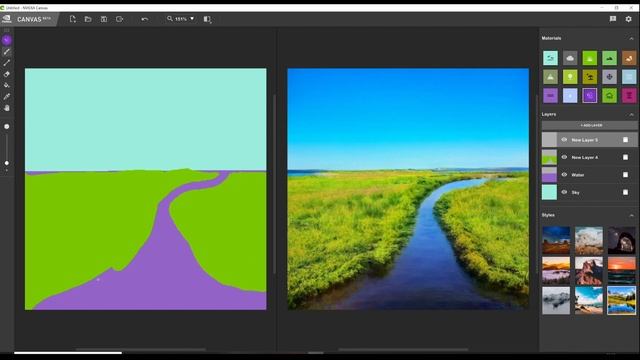The height and width of the screenshot is (360, 640).
Task: Apply the tropical beach sky style
Action: pyautogui.click(x=589, y=300)
